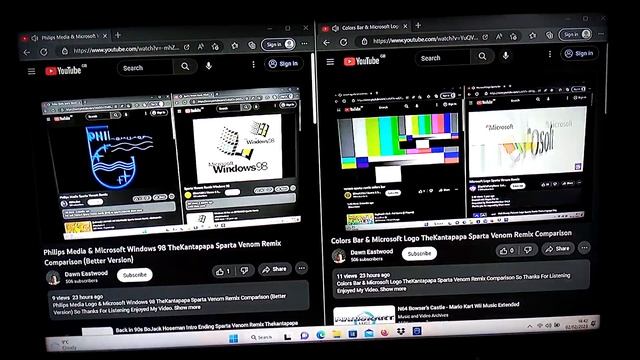
Task: Select the Colors Bar & Microsoft Logo tab
Action: [366, 27]
